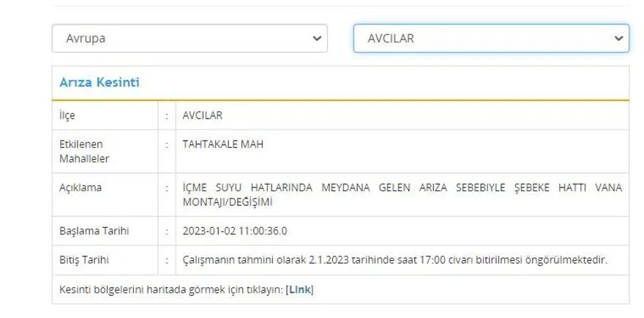Select the Başlama Tarihi label
The height and width of the screenshot is (318, 644).
(94, 231)
